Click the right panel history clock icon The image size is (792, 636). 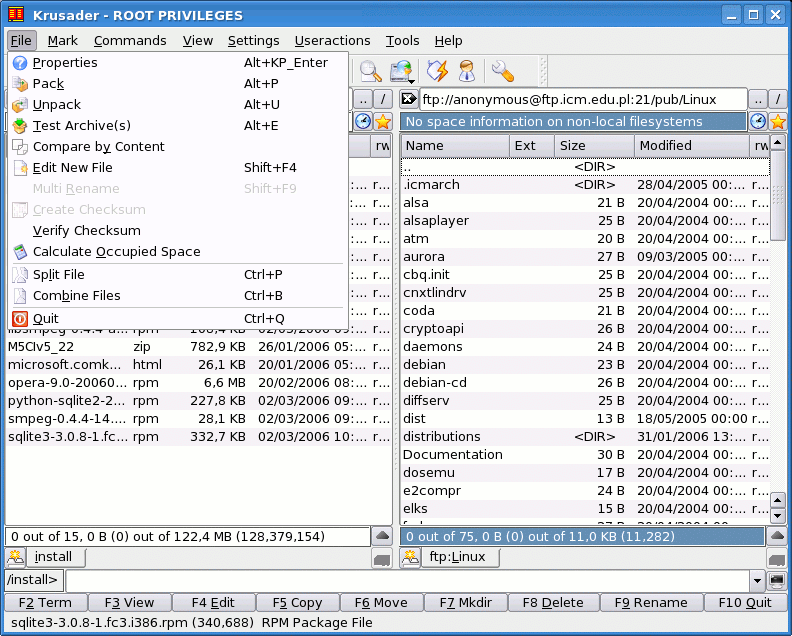(x=758, y=122)
